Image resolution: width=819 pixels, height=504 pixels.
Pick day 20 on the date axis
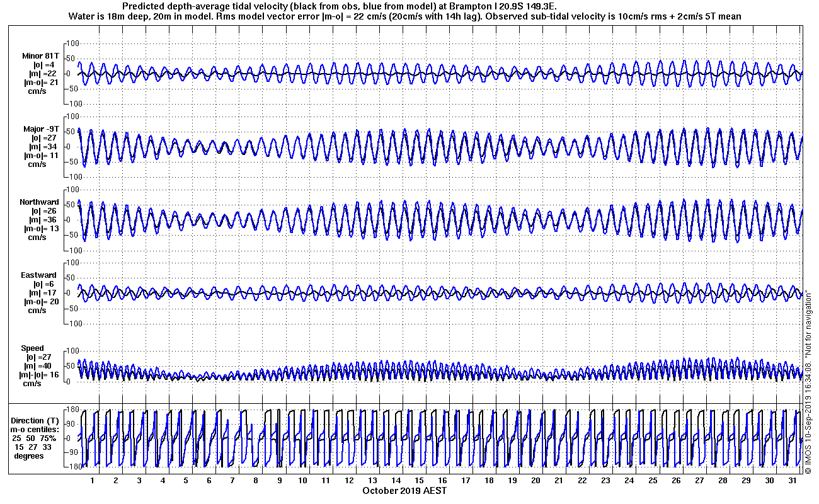pos(535,481)
